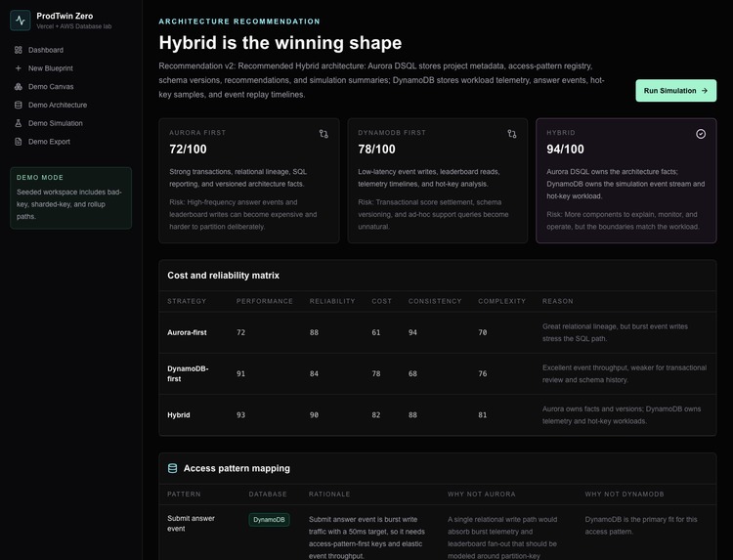This screenshot has height=560, width=733.
Task: Click Aurora-first consistency value 94
Action: point(412,332)
